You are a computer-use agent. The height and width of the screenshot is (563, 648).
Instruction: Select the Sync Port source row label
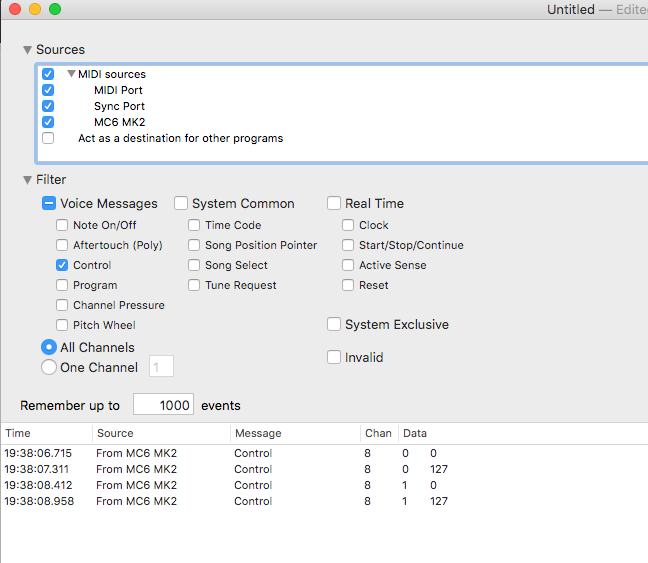(x=119, y=106)
